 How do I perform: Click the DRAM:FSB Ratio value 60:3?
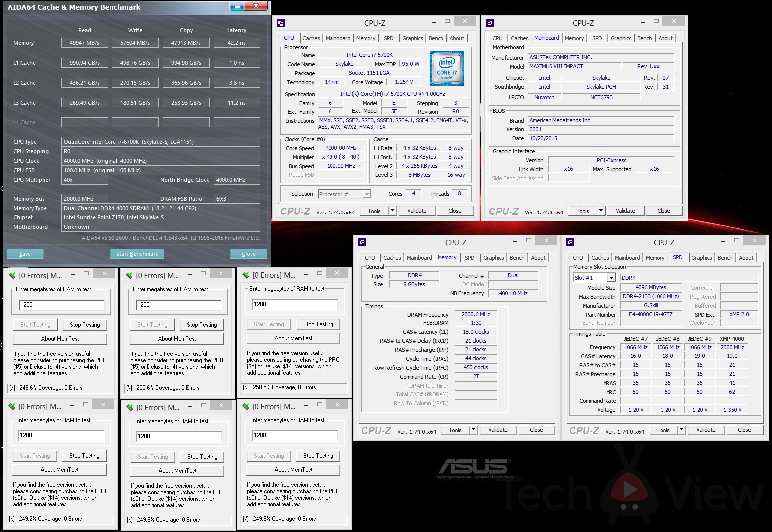click(x=237, y=199)
